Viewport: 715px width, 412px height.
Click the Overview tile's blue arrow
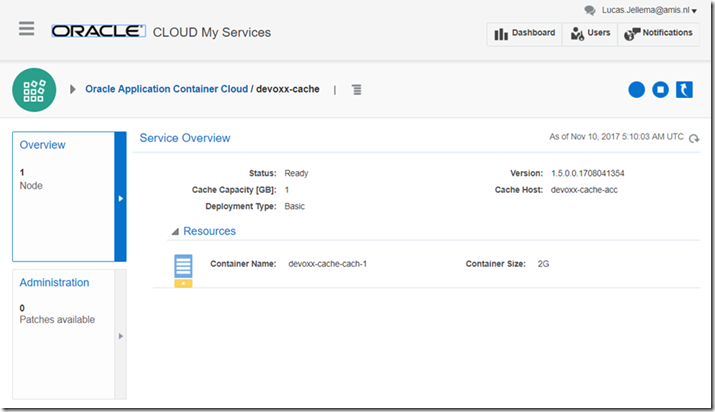coord(120,198)
